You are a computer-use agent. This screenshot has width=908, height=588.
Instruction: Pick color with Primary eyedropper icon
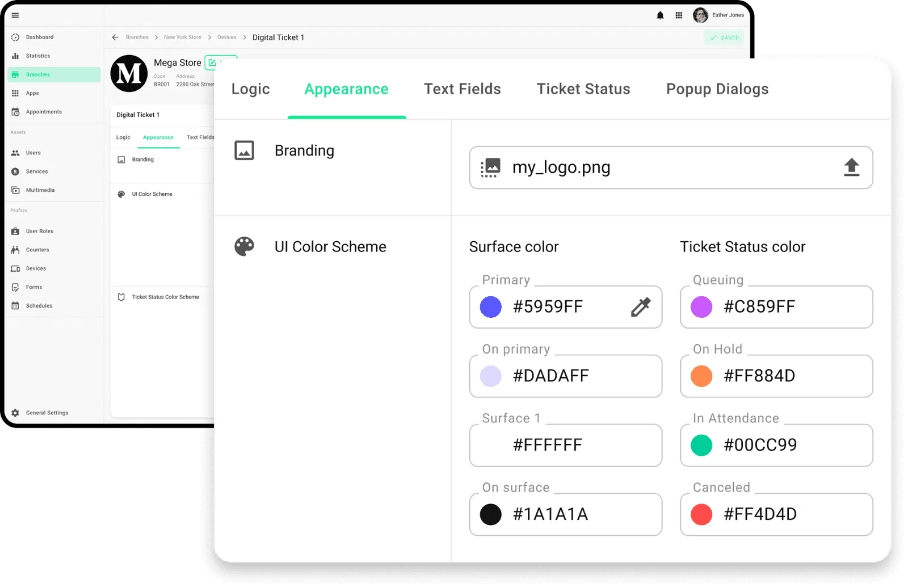coord(640,307)
